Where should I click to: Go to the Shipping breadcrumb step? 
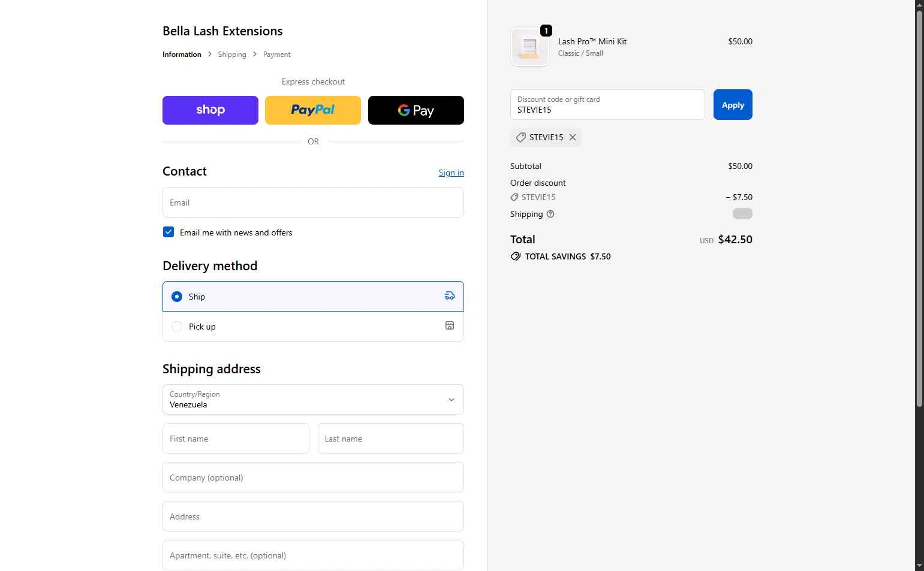(232, 55)
